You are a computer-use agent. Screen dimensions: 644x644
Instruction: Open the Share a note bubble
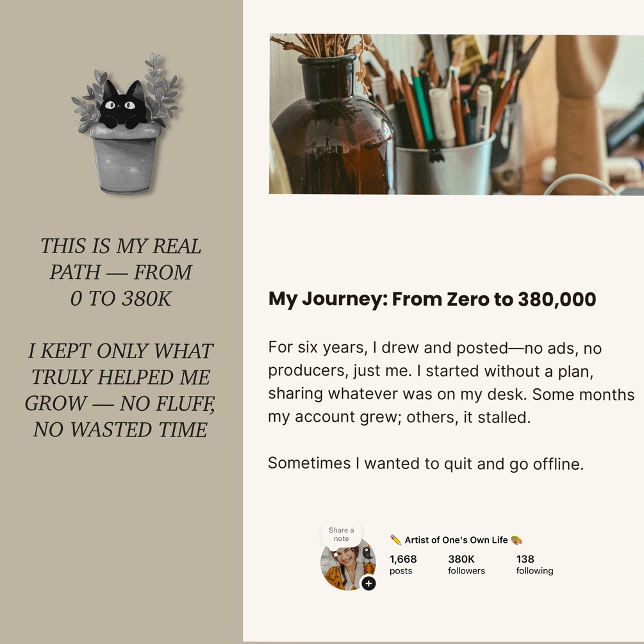[x=341, y=534]
